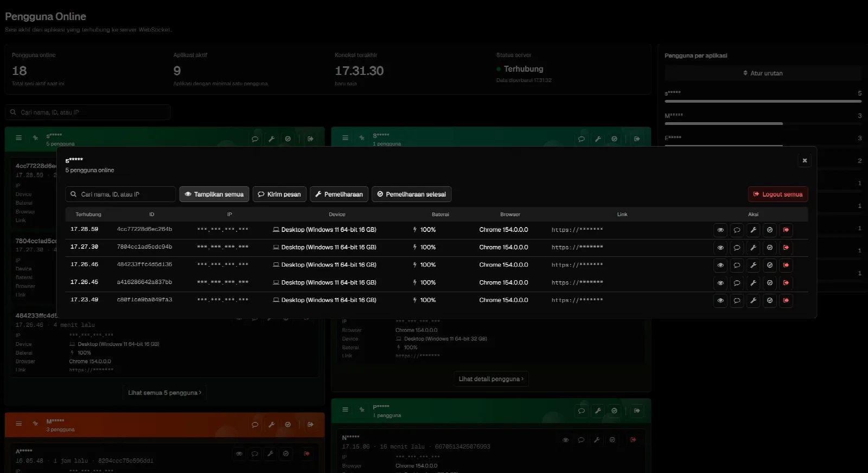Toggle eye icon in 17.23.49 row
868x473 pixels.
click(x=720, y=300)
